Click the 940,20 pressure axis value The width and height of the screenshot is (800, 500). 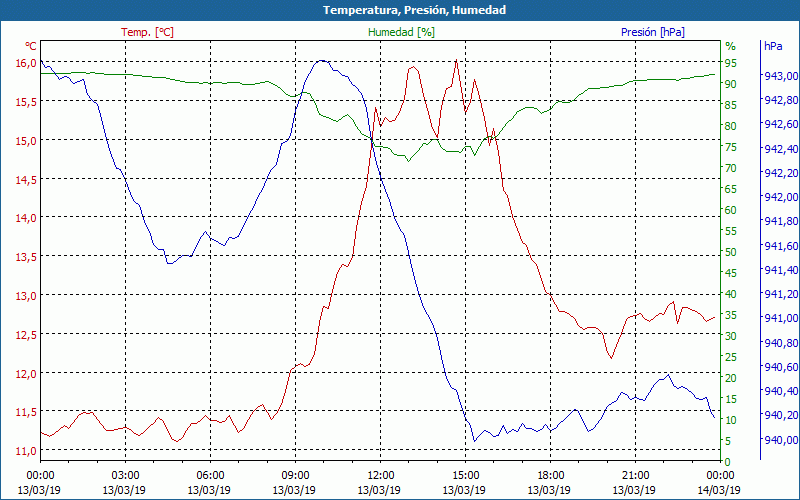pos(781,415)
